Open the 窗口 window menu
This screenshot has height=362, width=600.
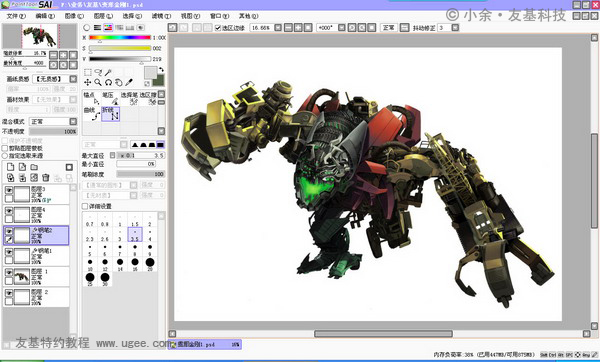click(219, 16)
